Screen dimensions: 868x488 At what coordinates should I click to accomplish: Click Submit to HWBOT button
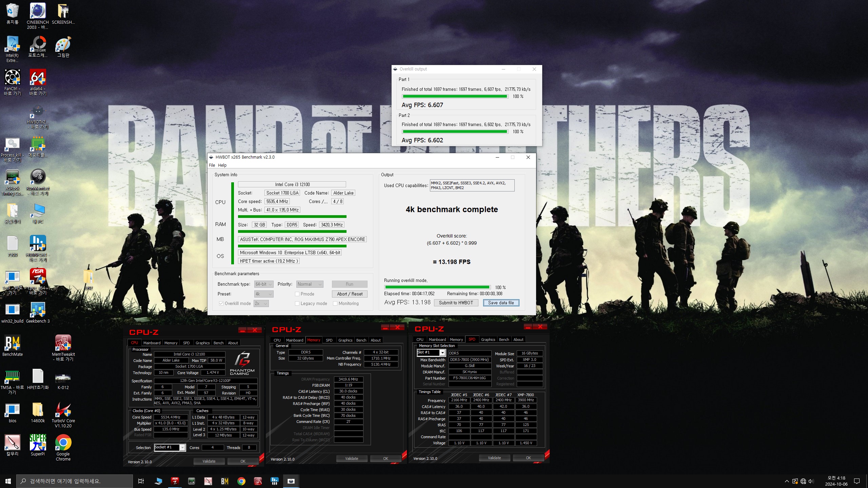click(456, 303)
